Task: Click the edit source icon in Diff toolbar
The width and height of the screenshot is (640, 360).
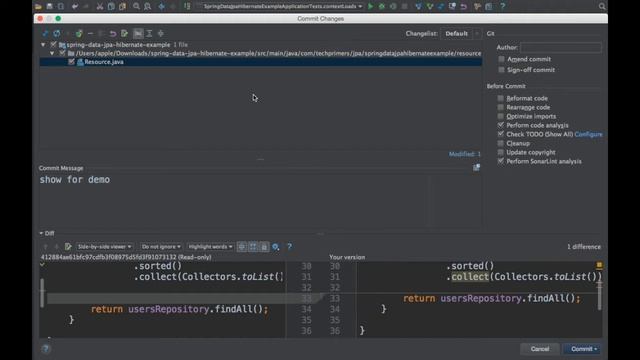Action: coord(68,247)
